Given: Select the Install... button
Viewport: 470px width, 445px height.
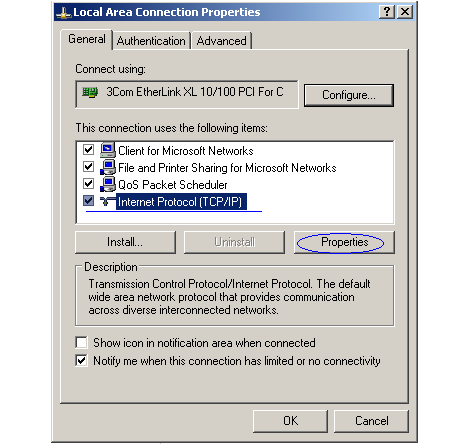Looking at the screenshot, I should point(125,242).
